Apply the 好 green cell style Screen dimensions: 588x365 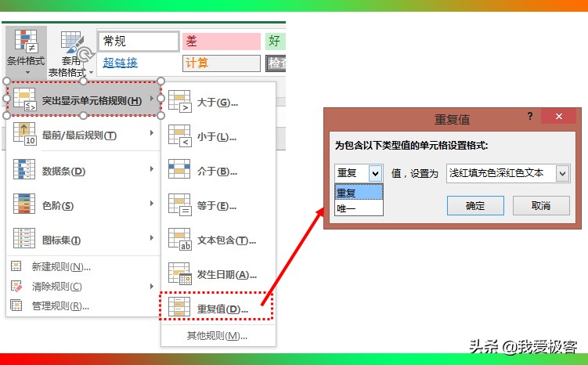[276, 41]
